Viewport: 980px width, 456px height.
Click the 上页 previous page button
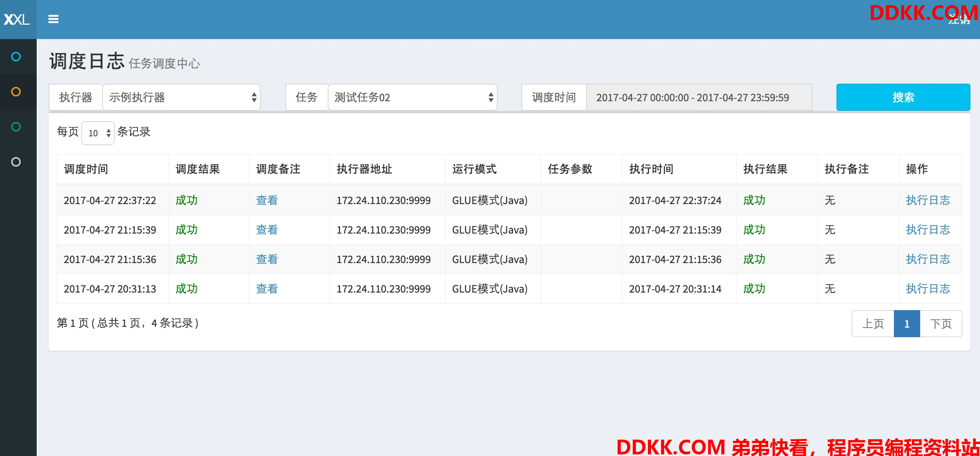click(x=873, y=324)
